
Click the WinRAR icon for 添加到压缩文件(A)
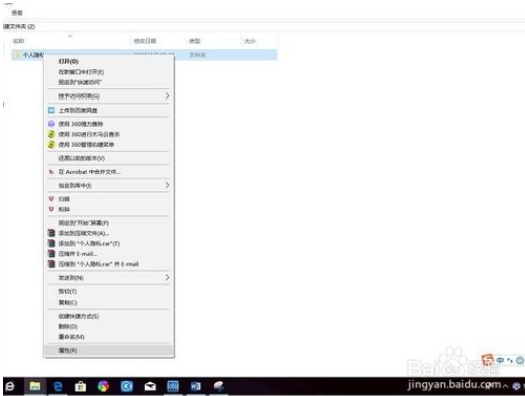tap(51, 233)
